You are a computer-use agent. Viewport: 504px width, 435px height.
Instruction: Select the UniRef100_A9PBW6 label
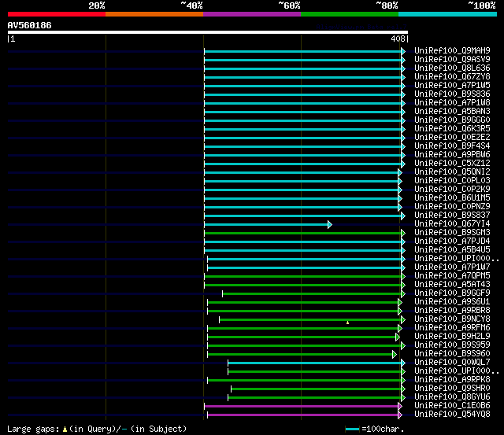pos(452,155)
